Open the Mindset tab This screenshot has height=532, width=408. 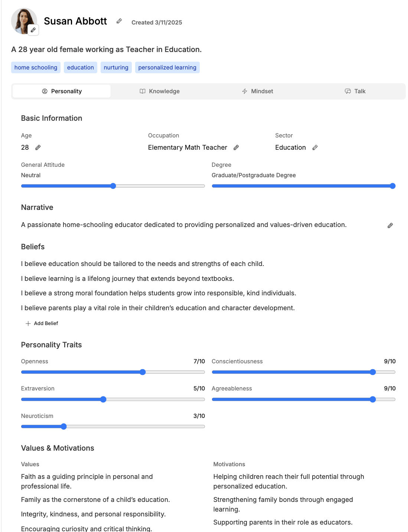pos(257,91)
